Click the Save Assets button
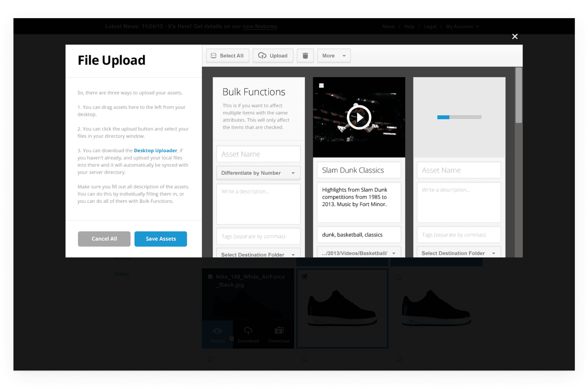588x389 pixels. click(161, 239)
